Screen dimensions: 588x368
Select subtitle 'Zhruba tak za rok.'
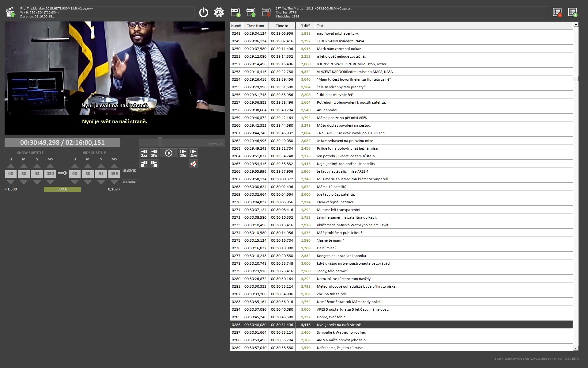coord(401,294)
